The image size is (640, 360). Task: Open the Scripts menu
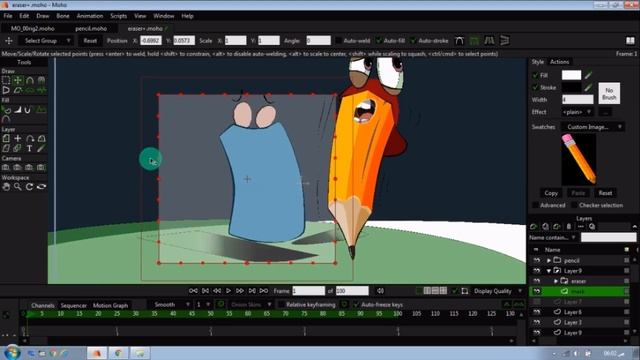118,16
